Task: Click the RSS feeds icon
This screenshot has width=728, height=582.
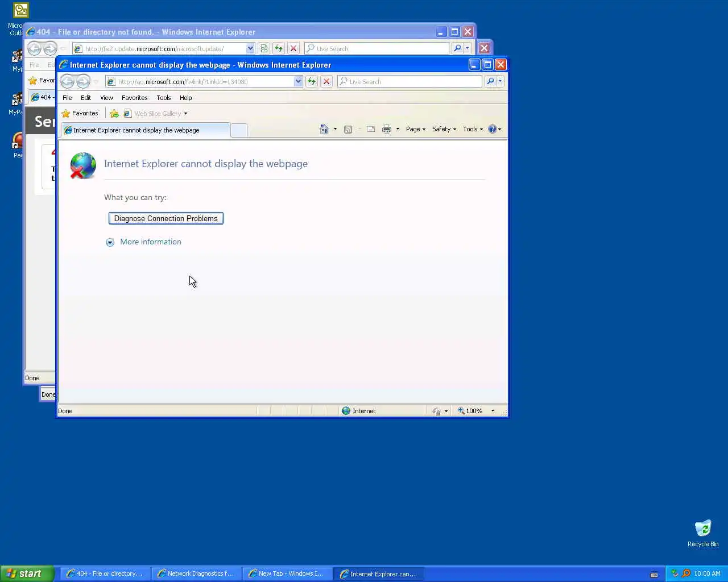Action: [x=348, y=129]
